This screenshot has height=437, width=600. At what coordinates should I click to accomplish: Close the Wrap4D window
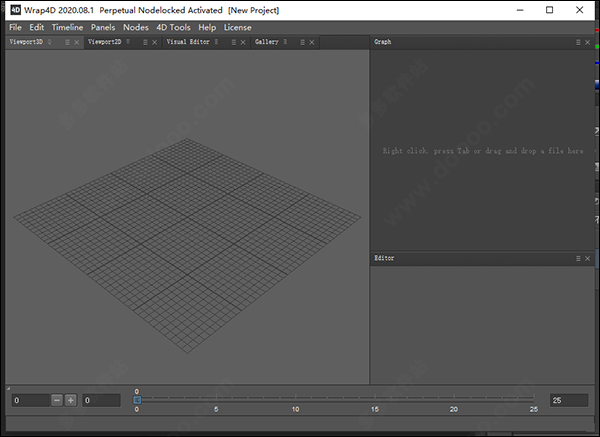click(580, 10)
